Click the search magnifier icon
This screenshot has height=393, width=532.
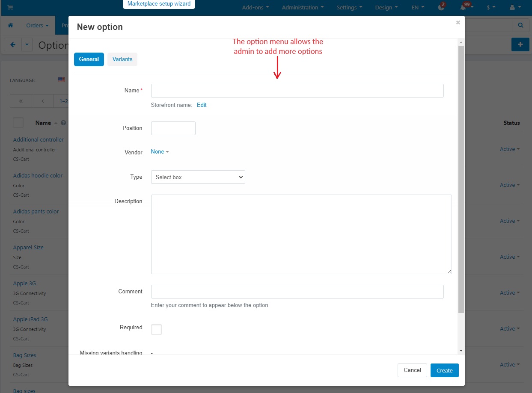520,25
